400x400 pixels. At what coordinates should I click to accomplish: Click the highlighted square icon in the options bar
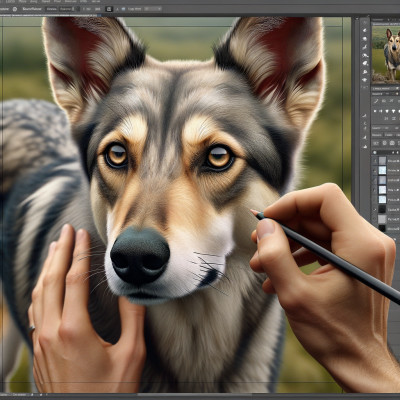[x=109, y=9]
